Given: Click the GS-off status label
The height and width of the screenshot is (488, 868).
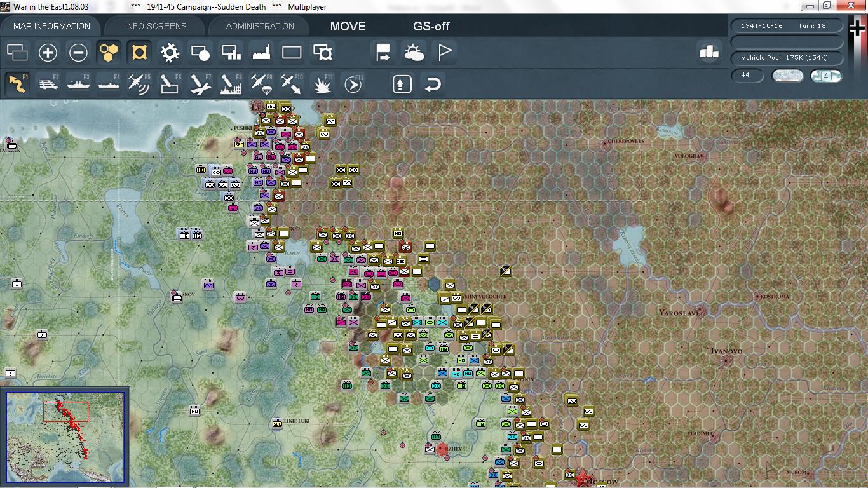Looking at the screenshot, I should point(431,26).
